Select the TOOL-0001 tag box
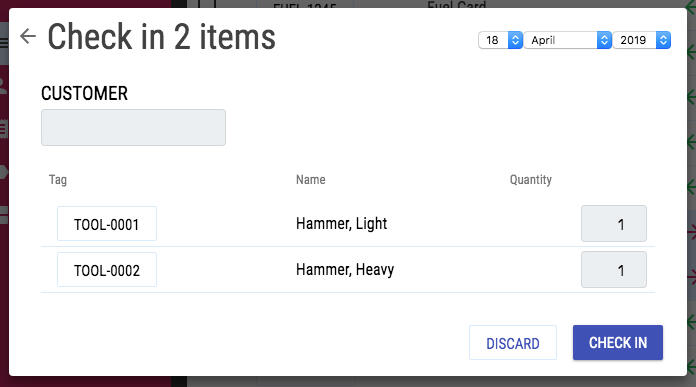 pos(107,224)
